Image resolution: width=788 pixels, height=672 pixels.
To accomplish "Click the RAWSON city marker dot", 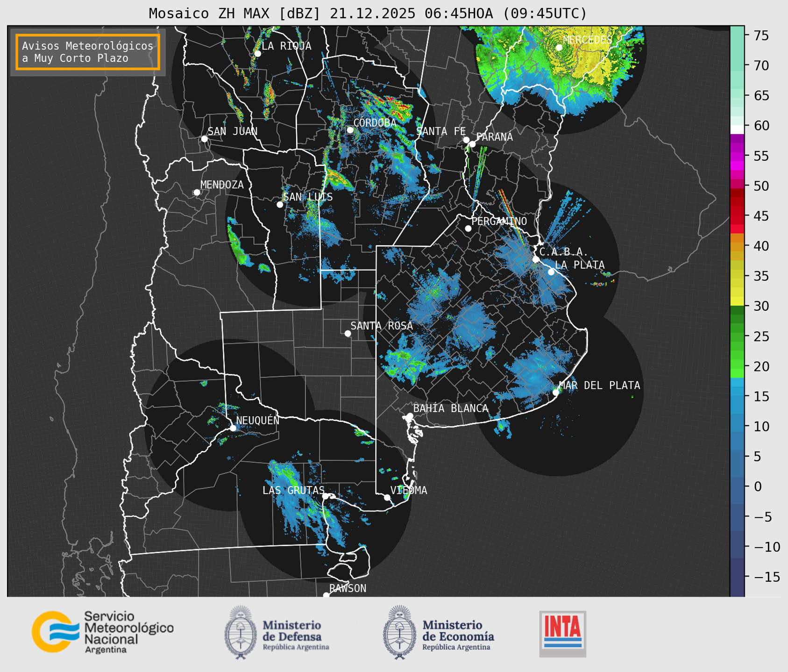I will [326, 595].
